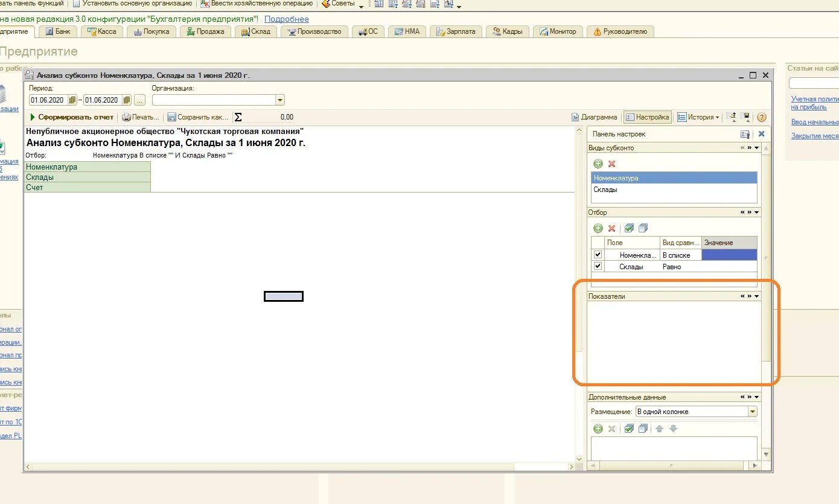The image size is (839, 504).
Task: Click Сформировать отчет to generate report
Action: 72,117
